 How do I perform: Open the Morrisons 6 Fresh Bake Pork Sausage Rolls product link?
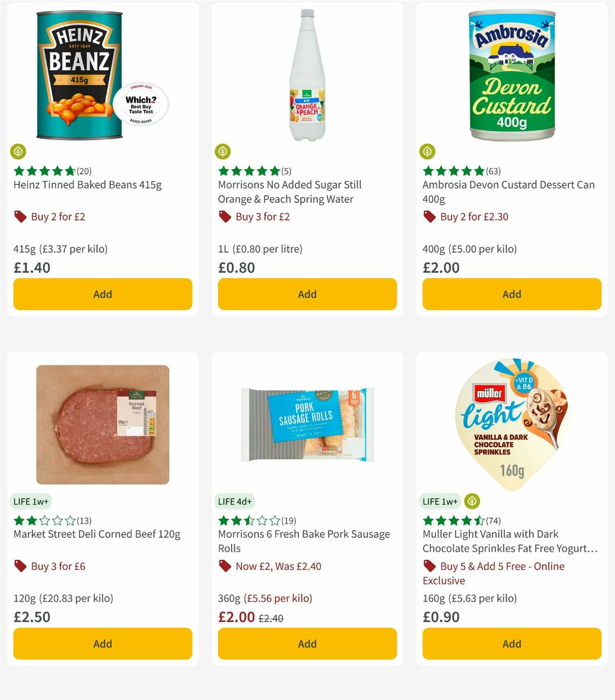[x=303, y=540]
